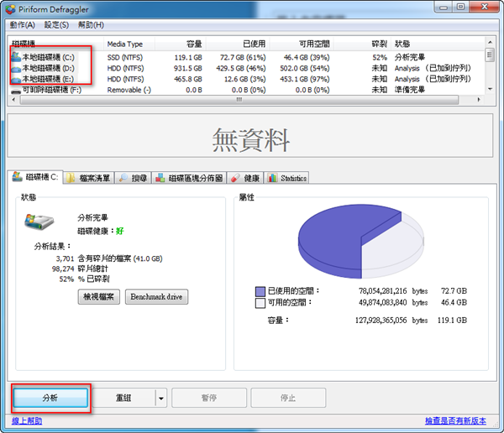Click the 127,928,365,056 bytes capacity value
The height and width of the screenshot is (433, 504).
point(381,321)
